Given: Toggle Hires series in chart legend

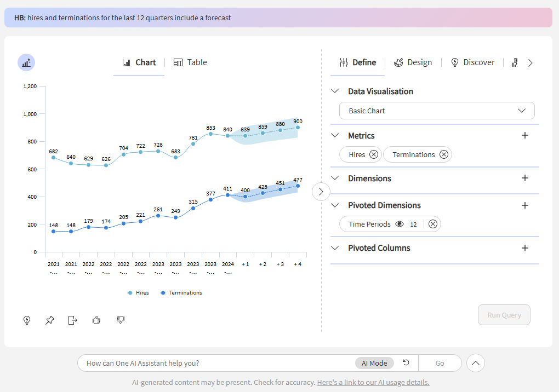Looking at the screenshot, I should pyautogui.click(x=139, y=293).
